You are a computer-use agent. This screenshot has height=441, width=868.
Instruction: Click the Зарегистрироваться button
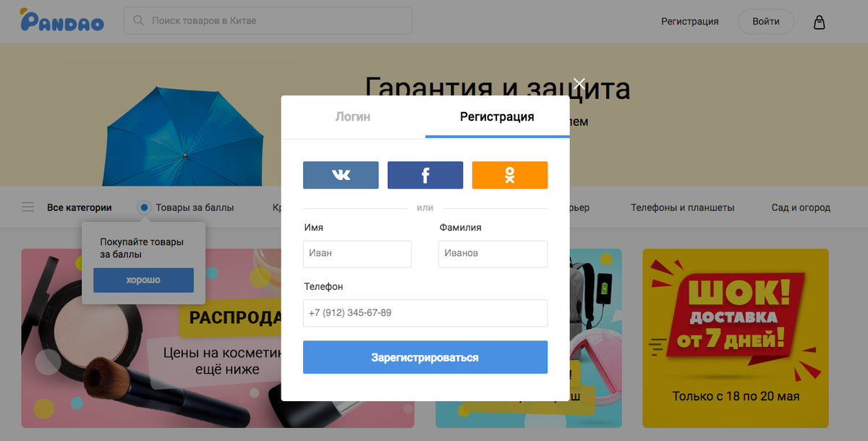[x=425, y=357]
